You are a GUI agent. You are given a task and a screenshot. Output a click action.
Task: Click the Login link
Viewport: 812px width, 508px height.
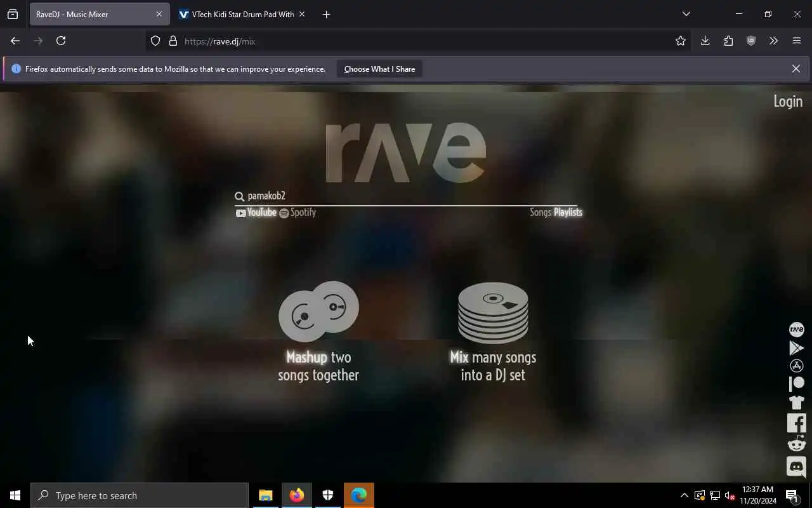[x=788, y=102]
